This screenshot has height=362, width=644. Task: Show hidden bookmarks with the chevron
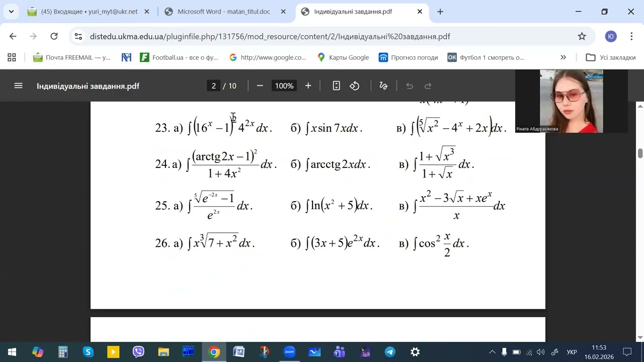[x=563, y=57]
